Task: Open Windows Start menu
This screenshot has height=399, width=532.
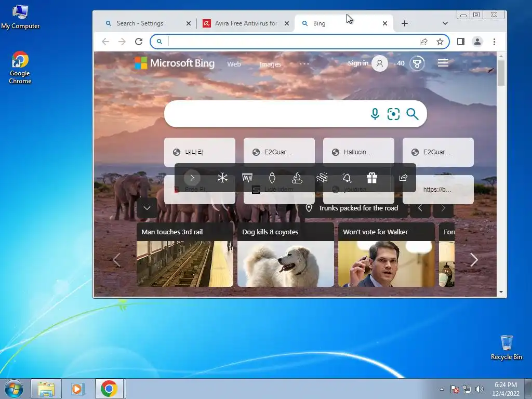Action: (14, 389)
